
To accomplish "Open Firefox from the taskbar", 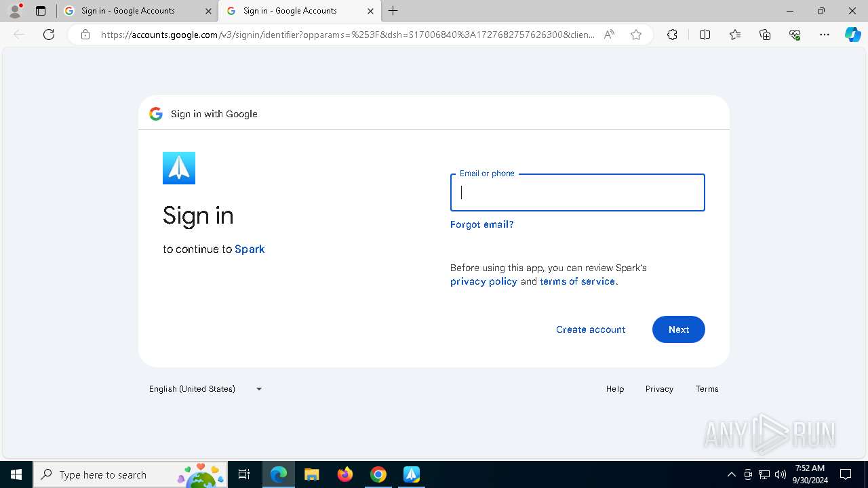I will click(345, 474).
